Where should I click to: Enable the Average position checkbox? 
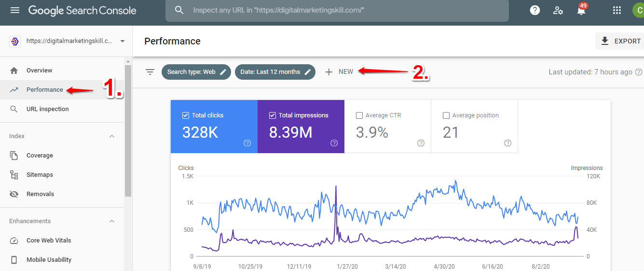(x=446, y=115)
